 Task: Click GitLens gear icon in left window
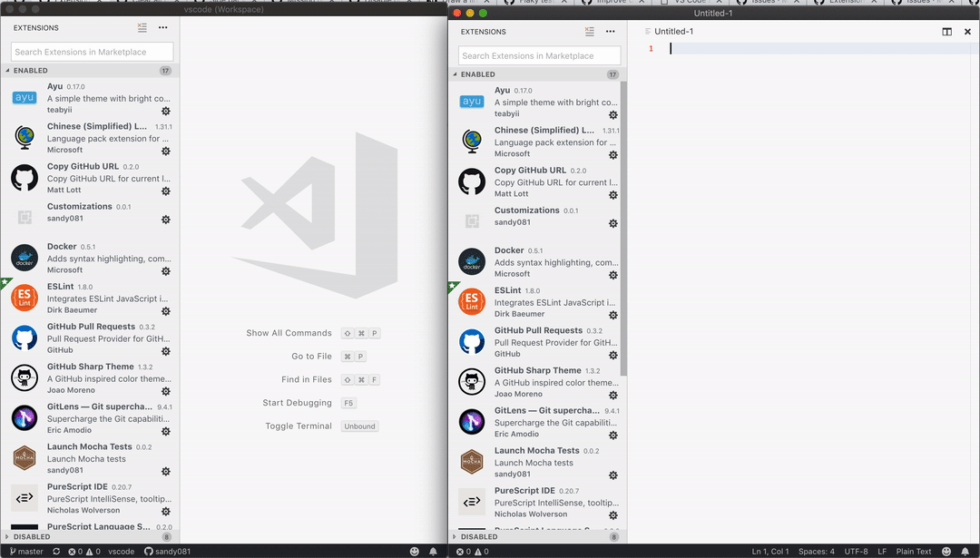tap(166, 431)
